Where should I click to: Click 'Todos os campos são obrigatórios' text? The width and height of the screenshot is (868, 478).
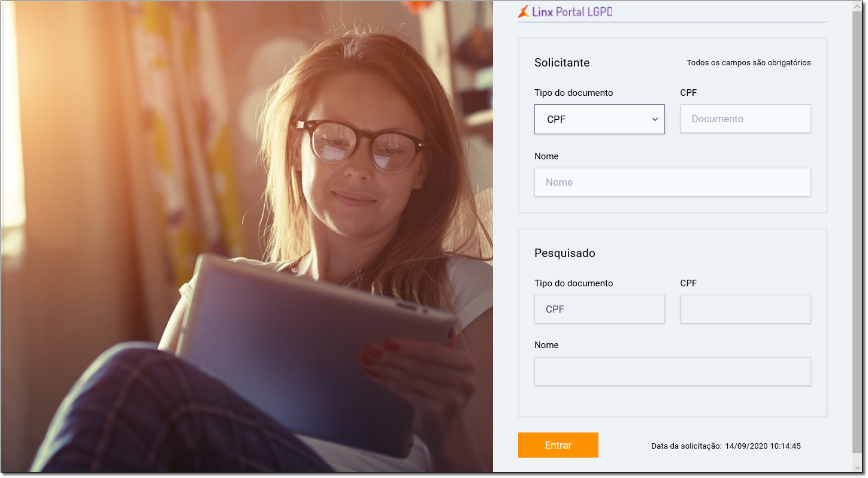point(749,63)
